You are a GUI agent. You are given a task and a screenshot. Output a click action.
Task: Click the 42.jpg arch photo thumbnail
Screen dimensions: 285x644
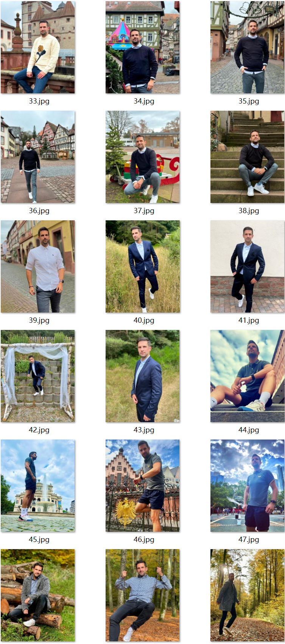(x=38, y=376)
